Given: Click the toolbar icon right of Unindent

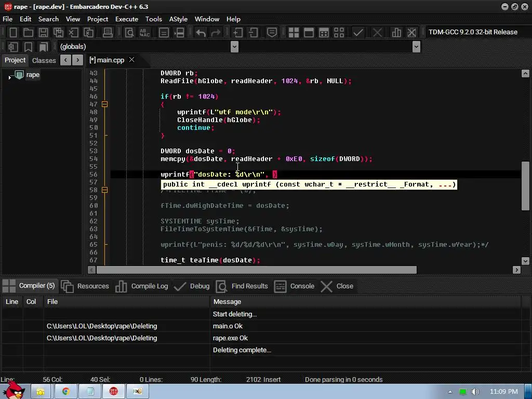Looking at the screenshot, I should (x=272, y=33).
